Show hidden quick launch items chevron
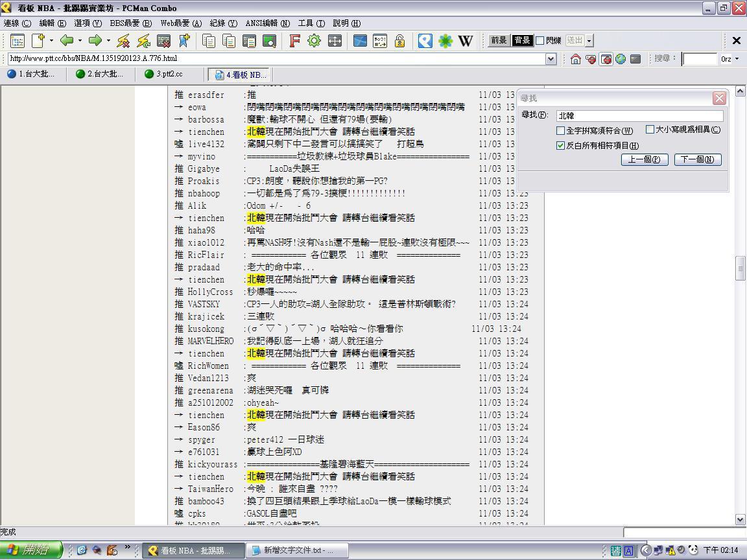This screenshot has width=747, height=560. (x=127, y=547)
